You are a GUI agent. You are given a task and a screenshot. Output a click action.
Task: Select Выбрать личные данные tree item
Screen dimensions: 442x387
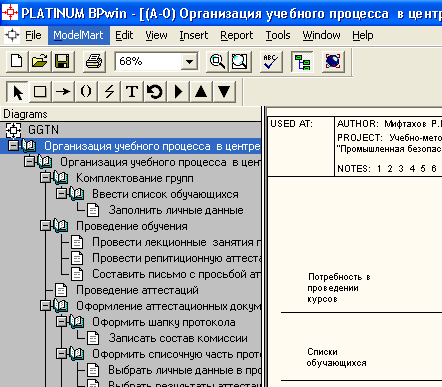pos(184,370)
